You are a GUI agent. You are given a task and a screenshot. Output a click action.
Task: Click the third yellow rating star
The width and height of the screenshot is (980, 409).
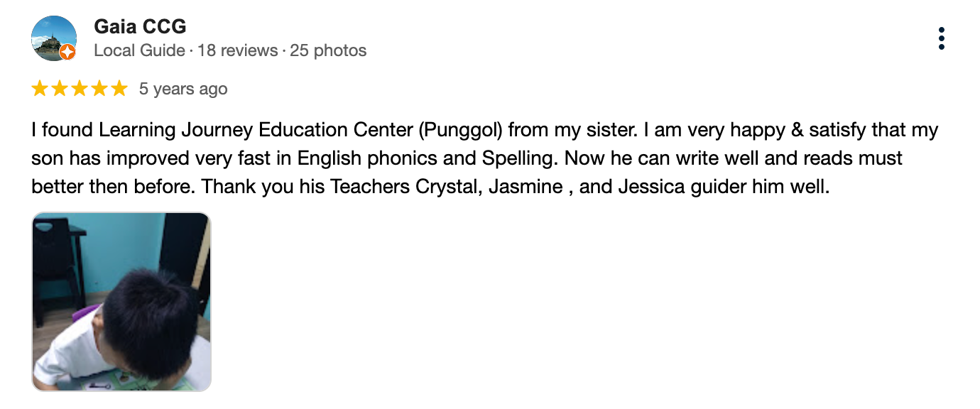[80, 89]
